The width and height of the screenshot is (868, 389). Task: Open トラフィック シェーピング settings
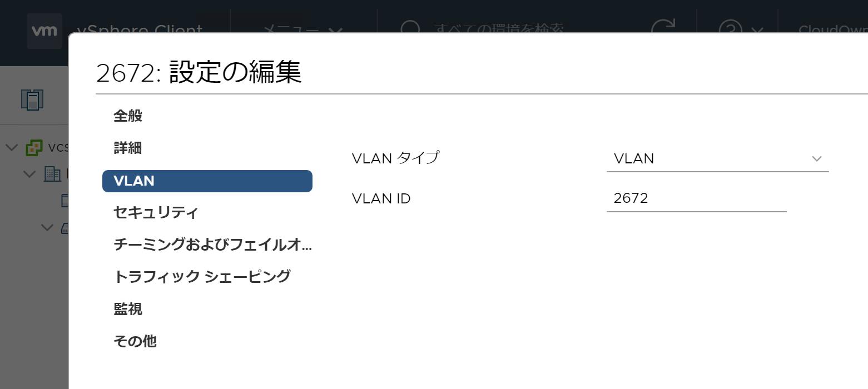click(202, 277)
